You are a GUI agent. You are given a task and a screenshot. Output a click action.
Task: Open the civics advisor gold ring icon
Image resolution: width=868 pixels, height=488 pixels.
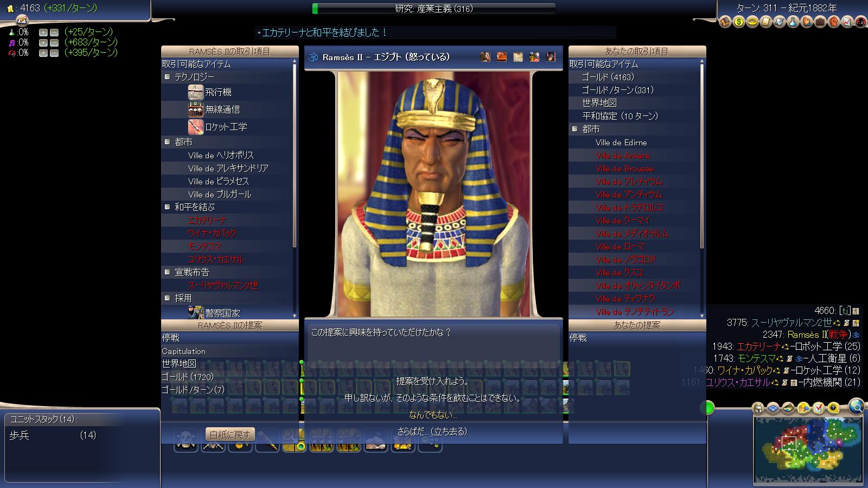(x=752, y=22)
